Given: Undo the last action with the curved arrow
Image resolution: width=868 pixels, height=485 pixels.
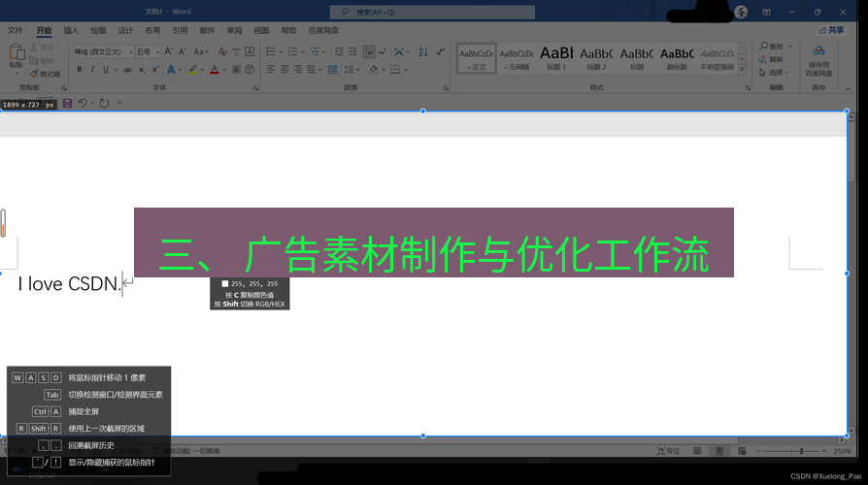Looking at the screenshot, I should tap(83, 103).
